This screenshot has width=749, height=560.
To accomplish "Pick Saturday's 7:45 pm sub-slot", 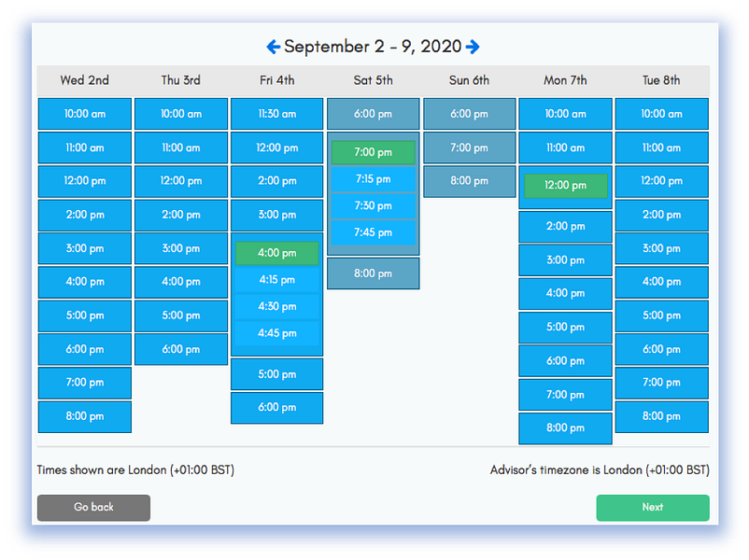I will [x=373, y=232].
